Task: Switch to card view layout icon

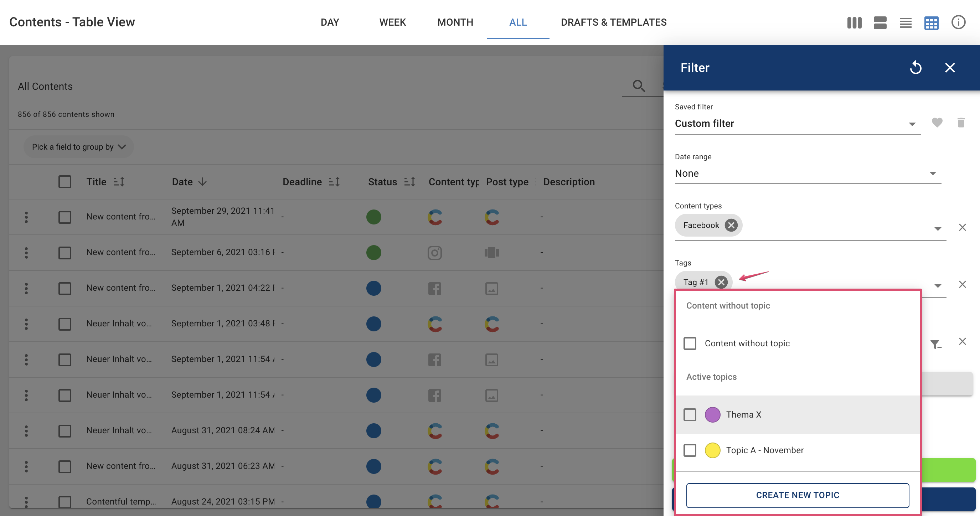Action: [880, 23]
